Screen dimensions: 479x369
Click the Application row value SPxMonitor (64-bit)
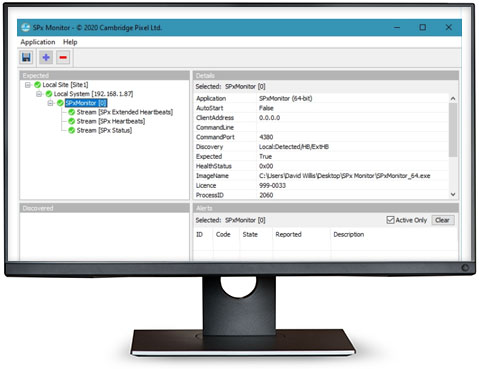pos(286,99)
